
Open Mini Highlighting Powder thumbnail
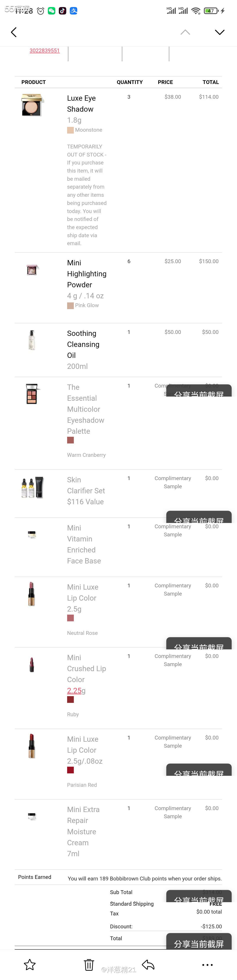click(32, 270)
